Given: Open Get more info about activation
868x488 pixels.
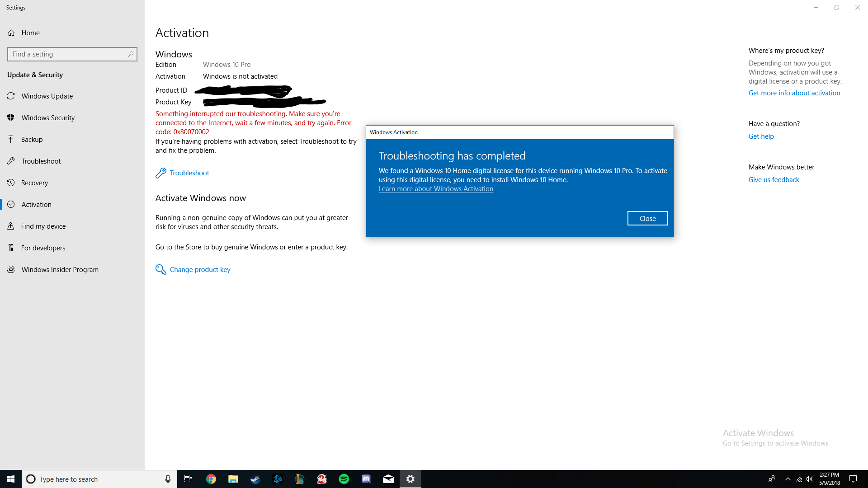Looking at the screenshot, I should point(794,93).
